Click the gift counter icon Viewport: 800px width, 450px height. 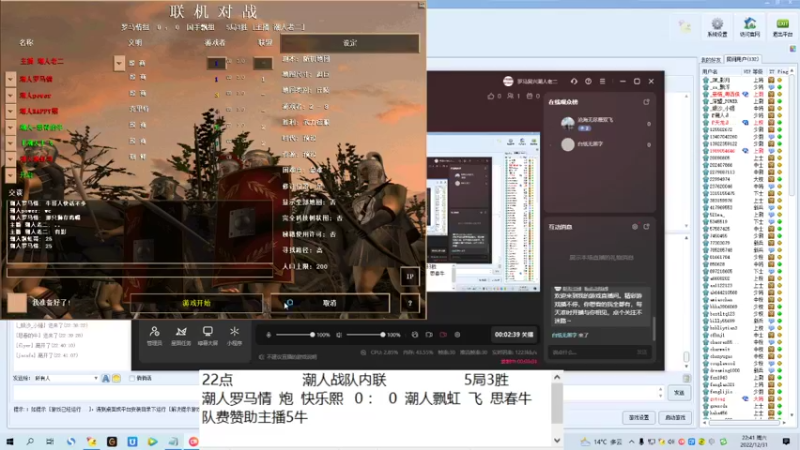coord(530,96)
